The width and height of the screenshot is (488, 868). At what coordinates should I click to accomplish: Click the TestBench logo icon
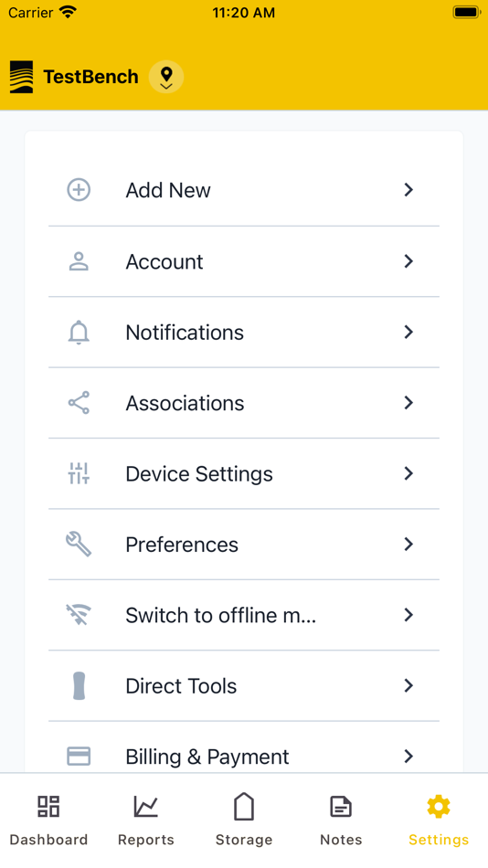pyautogui.click(x=22, y=77)
